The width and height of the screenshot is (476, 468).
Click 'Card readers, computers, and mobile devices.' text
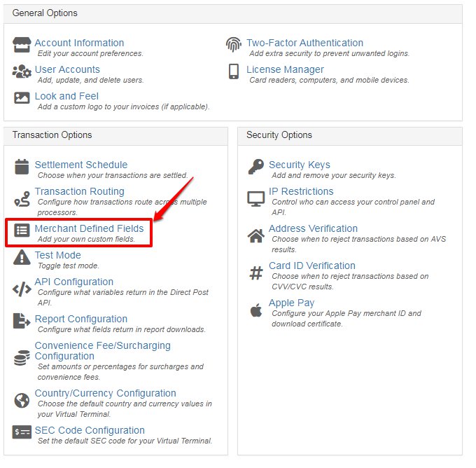pos(329,81)
